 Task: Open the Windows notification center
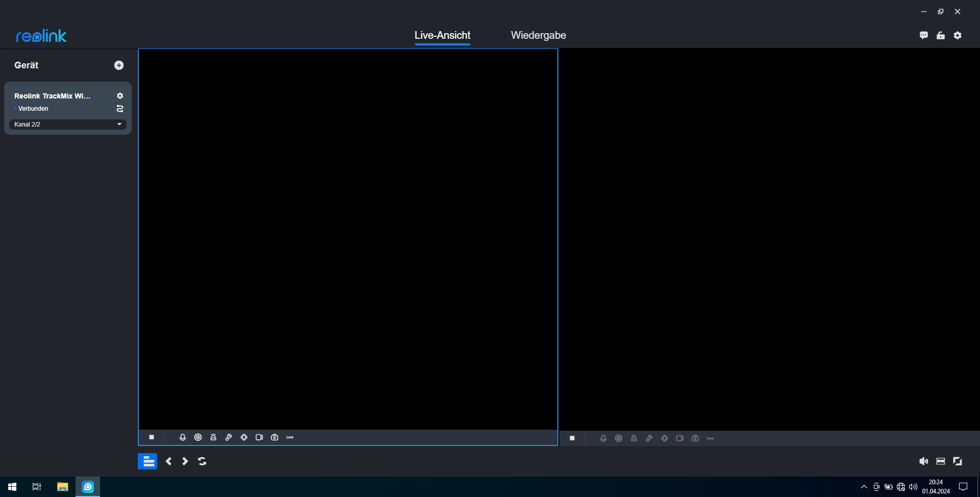(x=963, y=487)
